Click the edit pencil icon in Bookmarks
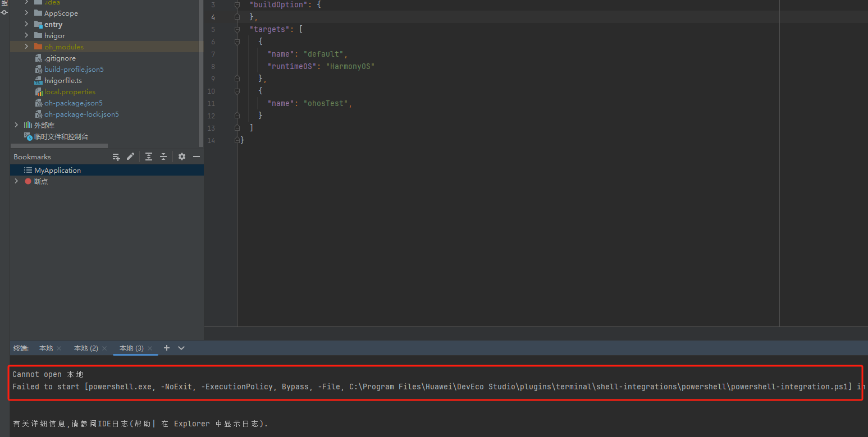Image resolution: width=868 pixels, height=437 pixels. tap(130, 157)
